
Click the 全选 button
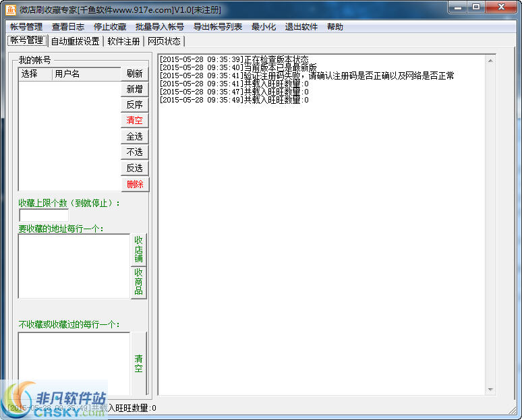[x=134, y=136]
